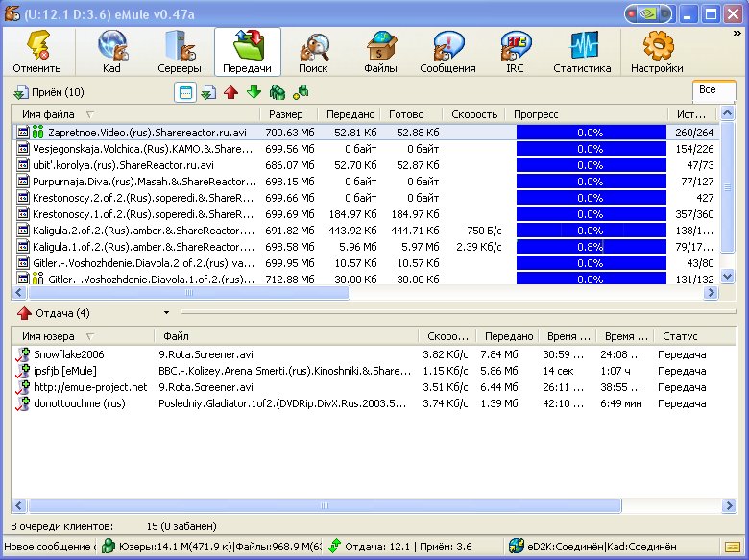Click file icon of Zapretnoe.Video row
749x560 pixels.
(23, 132)
